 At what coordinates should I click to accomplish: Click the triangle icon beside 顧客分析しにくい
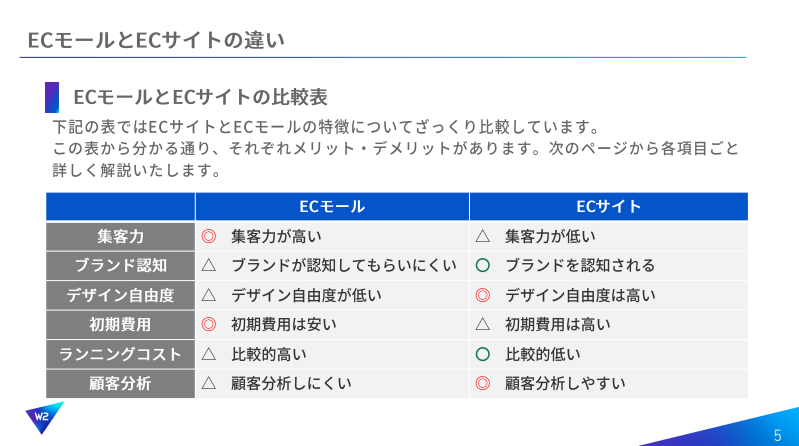tap(208, 383)
